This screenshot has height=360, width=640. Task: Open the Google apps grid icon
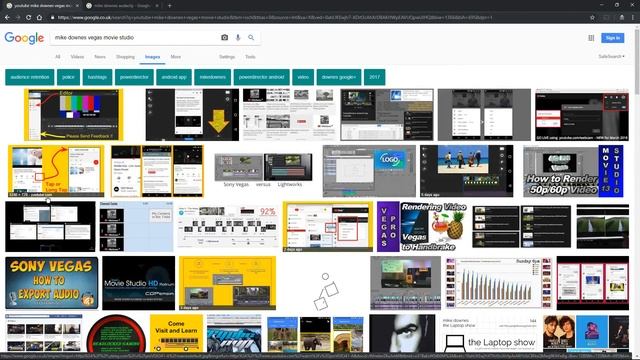pyautogui.click(x=591, y=38)
